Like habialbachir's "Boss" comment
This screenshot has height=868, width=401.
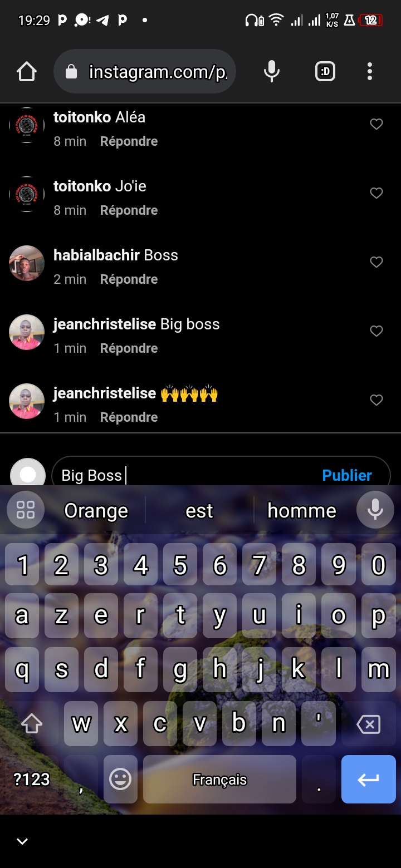(x=376, y=262)
